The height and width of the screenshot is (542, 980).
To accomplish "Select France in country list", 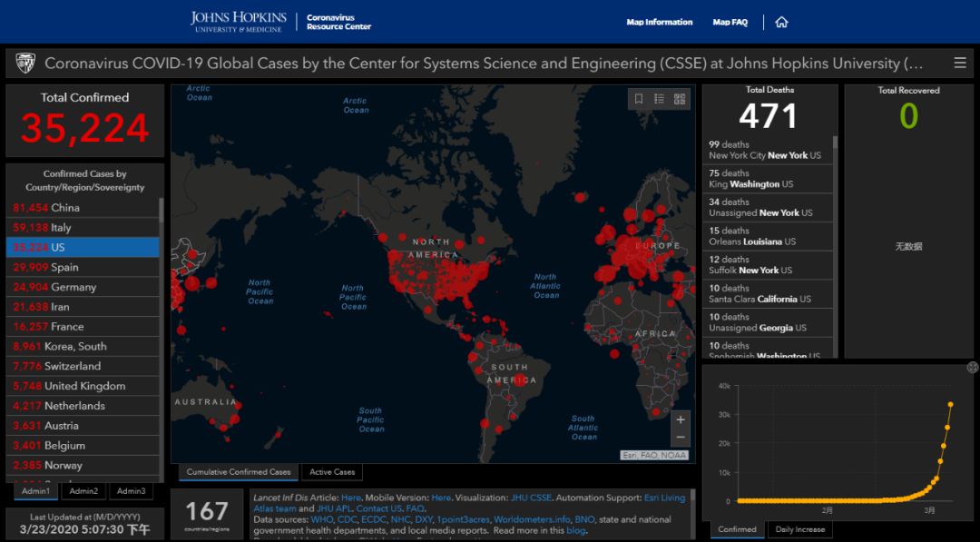I will pyautogui.click(x=83, y=326).
